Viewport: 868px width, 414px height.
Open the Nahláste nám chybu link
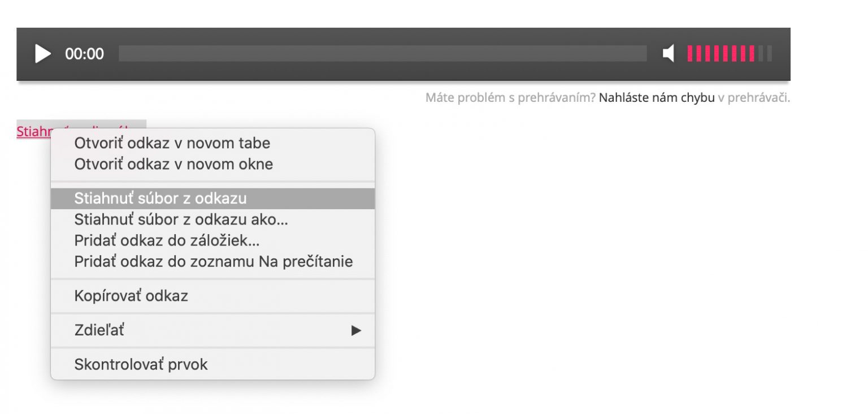[657, 98]
